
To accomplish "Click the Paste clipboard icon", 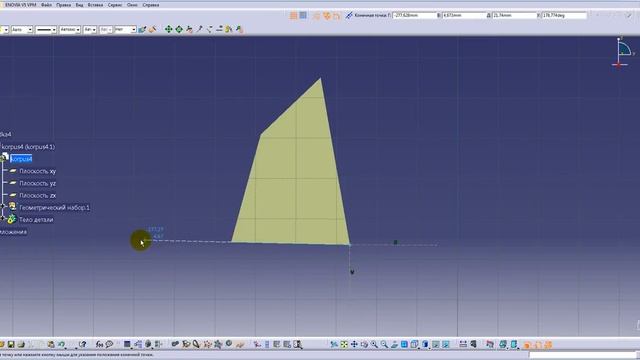I will pos(51,344).
